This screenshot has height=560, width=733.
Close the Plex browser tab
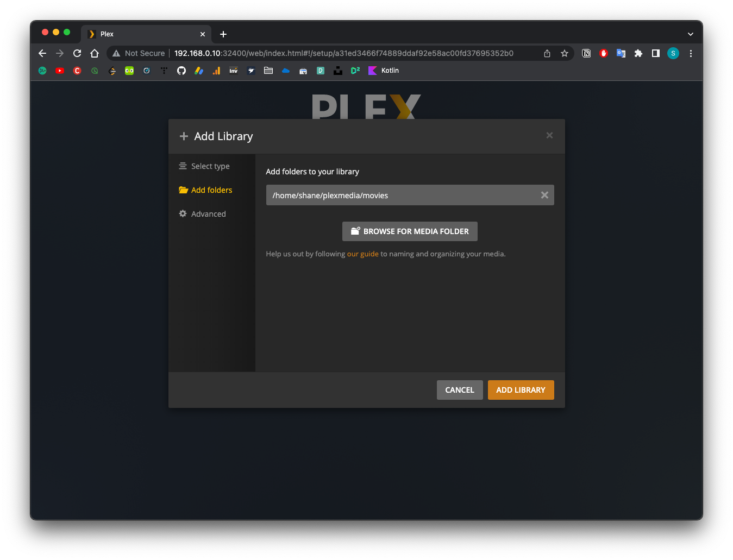click(203, 34)
